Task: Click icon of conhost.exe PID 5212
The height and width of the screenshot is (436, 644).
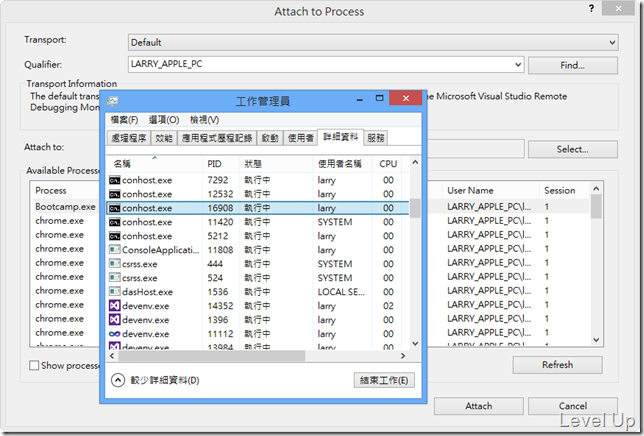Action: pos(115,236)
